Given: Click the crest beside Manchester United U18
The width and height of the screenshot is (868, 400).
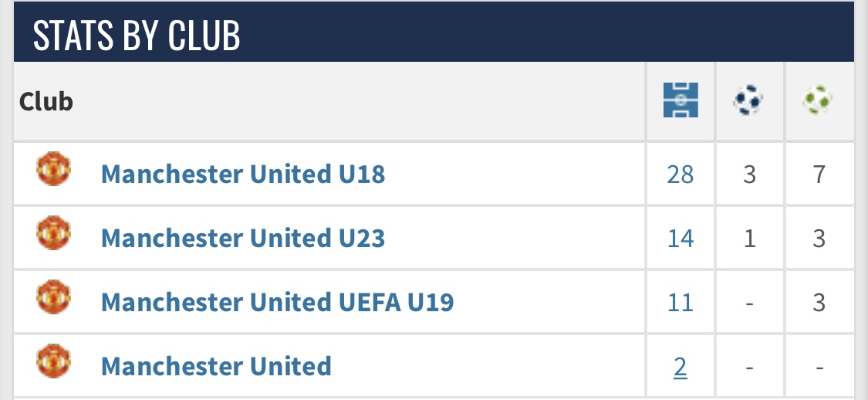Looking at the screenshot, I should [x=54, y=169].
